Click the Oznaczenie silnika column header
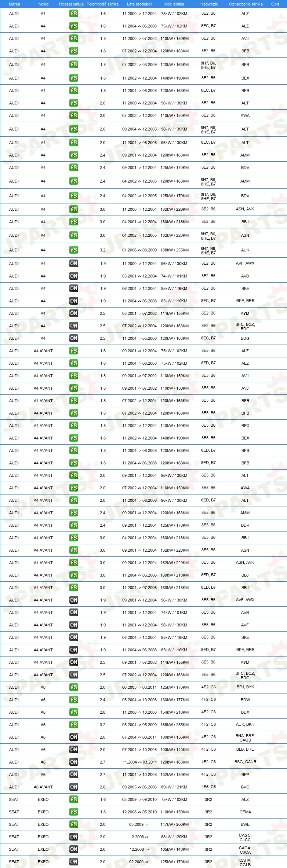This screenshot has width=287, height=868. [x=246, y=4]
